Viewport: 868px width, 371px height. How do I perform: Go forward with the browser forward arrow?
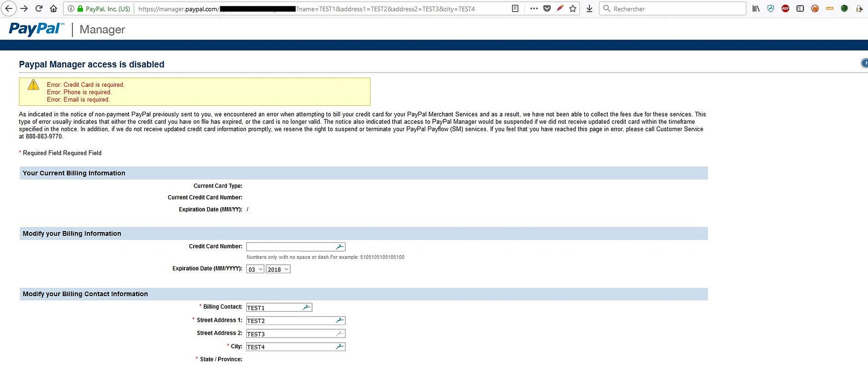click(x=24, y=9)
